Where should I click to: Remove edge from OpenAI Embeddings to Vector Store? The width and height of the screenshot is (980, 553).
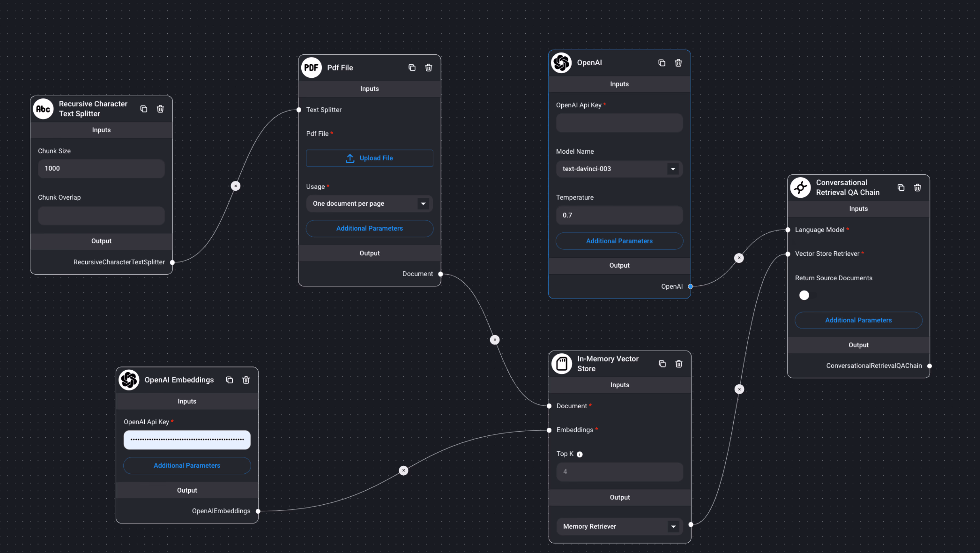click(403, 470)
